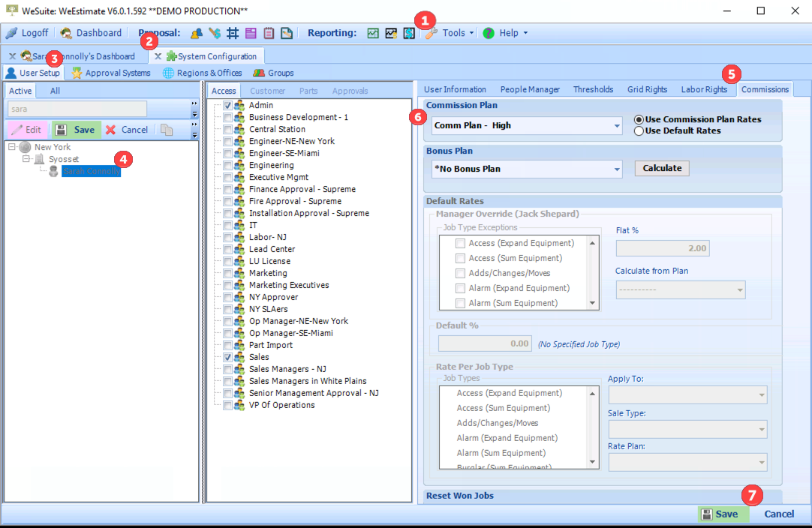
Task: Click down arrow of Job Types list scrollbar
Action: pos(592,462)
